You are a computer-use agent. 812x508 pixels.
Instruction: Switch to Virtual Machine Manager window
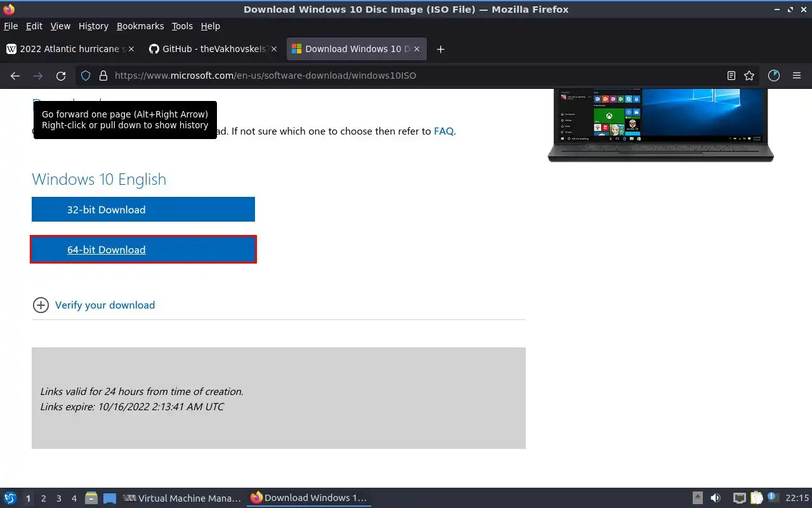point(182,498)
